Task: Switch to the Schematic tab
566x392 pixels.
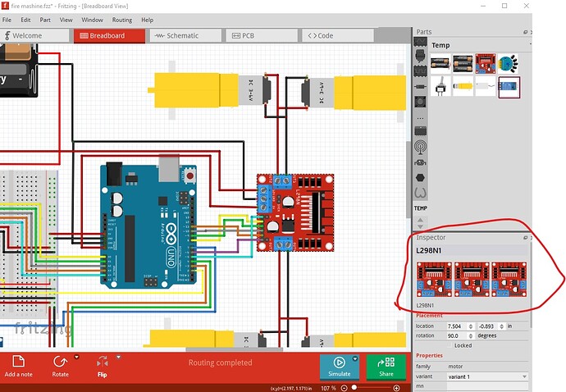Action: tap(185, 36)
